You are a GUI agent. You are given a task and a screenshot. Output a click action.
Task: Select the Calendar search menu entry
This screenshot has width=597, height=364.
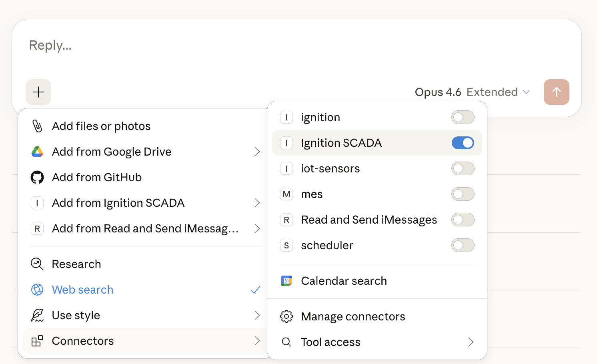344,281
